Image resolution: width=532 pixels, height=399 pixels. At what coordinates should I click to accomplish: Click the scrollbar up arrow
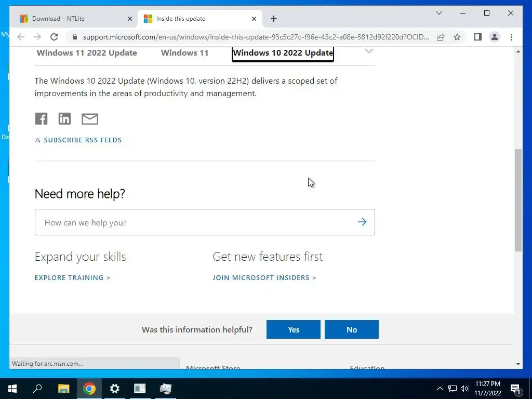coord(518,51)
